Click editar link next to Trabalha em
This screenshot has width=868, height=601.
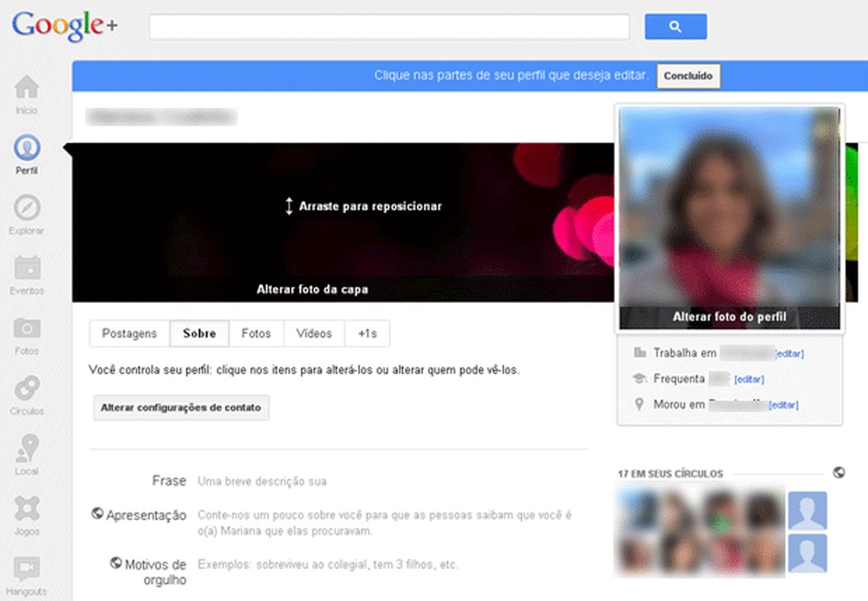(x=789, y=353)
